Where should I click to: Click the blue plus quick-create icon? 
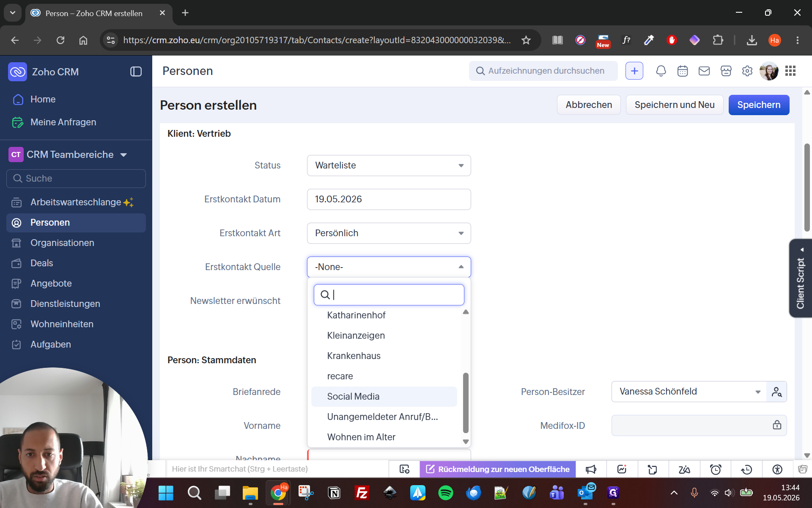(634, 71)
